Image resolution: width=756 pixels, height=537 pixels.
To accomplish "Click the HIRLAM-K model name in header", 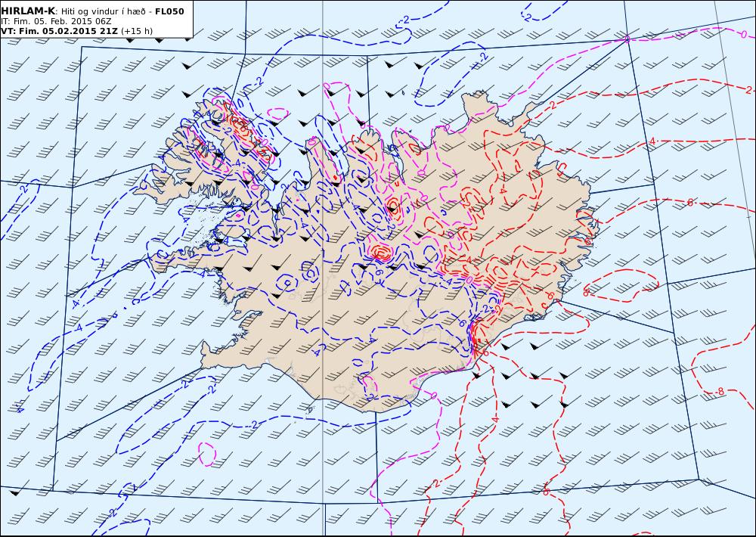I will pos(28,11).
